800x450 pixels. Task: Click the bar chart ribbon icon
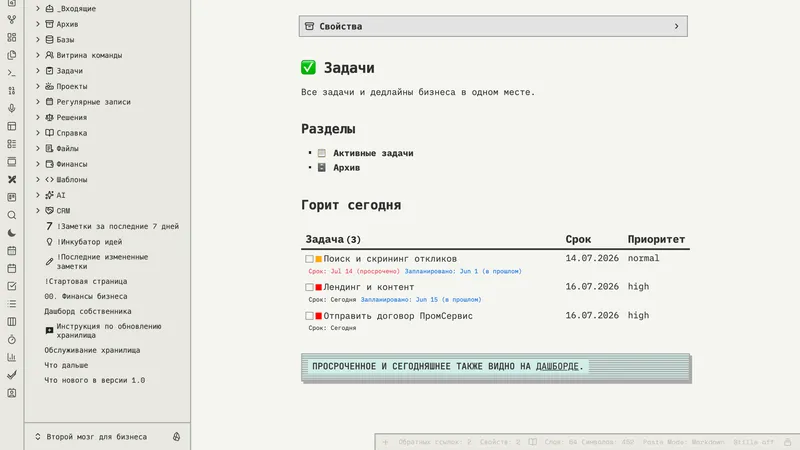[x=12, y=357]
